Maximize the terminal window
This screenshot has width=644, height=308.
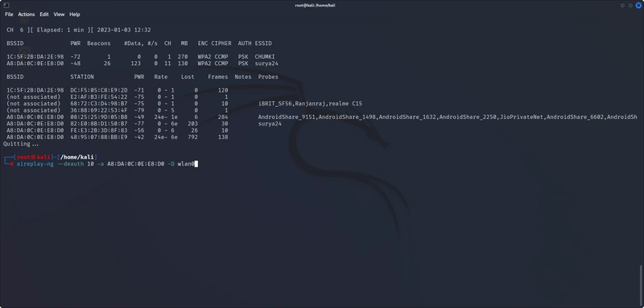click(x=630, y=6)
